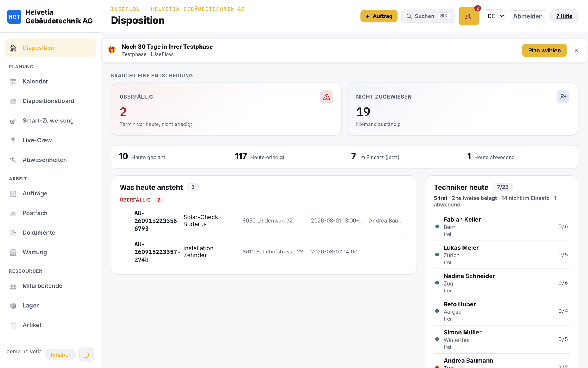Screen dimensions: 588x368
Task: Click the Suchen search field
Action: pyautogui.click(x=428, y=16)
